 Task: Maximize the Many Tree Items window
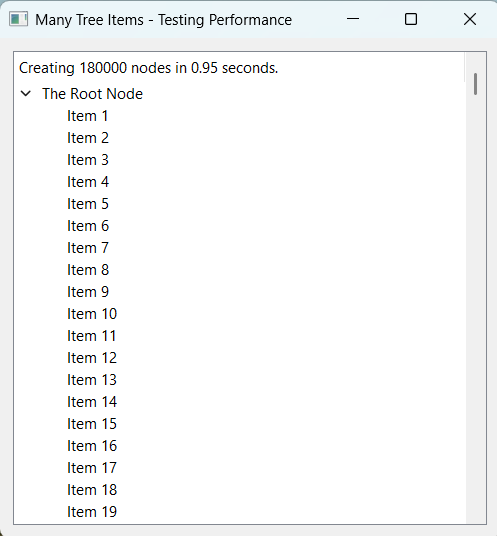coord(411,19)
